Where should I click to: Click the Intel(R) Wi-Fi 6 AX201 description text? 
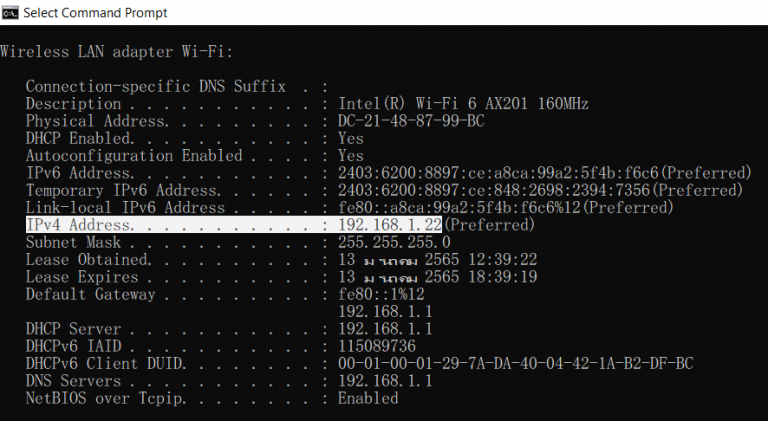point(463,103)
